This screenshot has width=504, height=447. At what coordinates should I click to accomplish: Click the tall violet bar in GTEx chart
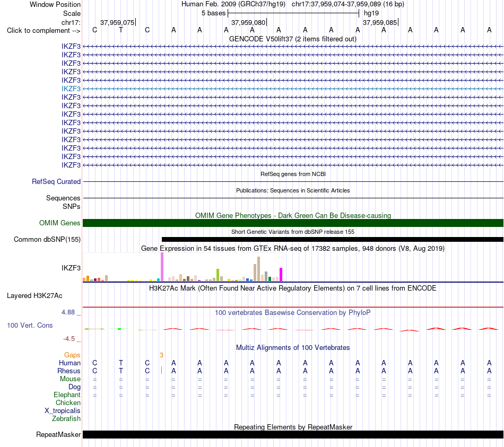[x=162, y=267]
